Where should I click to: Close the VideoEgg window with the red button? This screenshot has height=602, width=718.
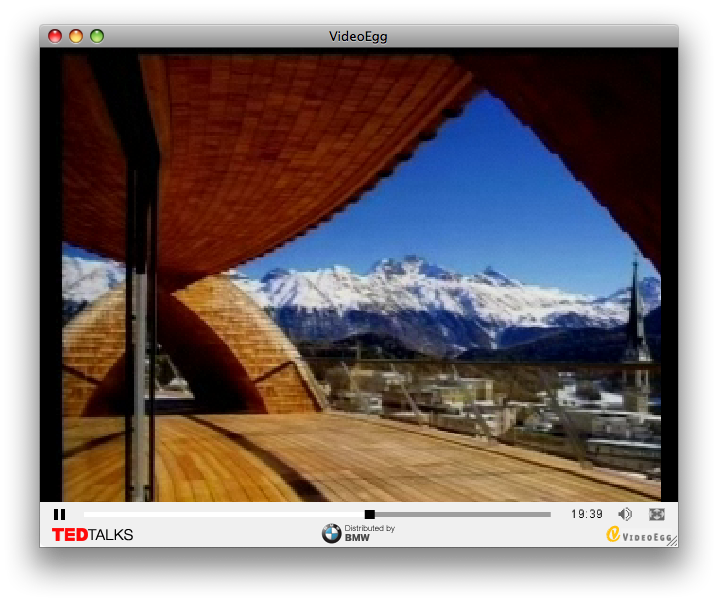(55, 37)
